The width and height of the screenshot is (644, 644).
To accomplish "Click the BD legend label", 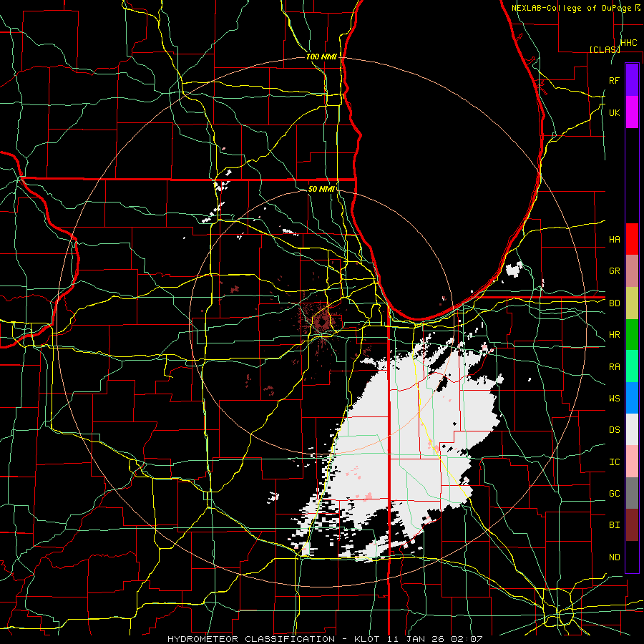I will coord(614,303).
